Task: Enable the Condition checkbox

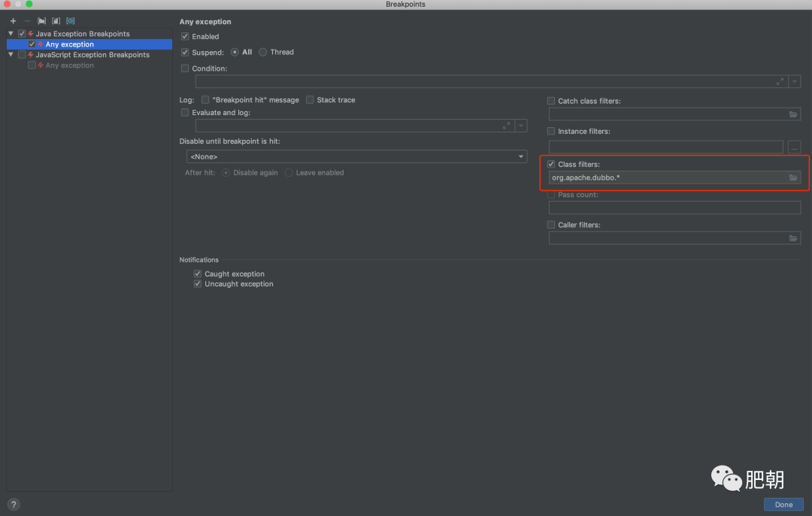Action: click(x=185, y=68)
